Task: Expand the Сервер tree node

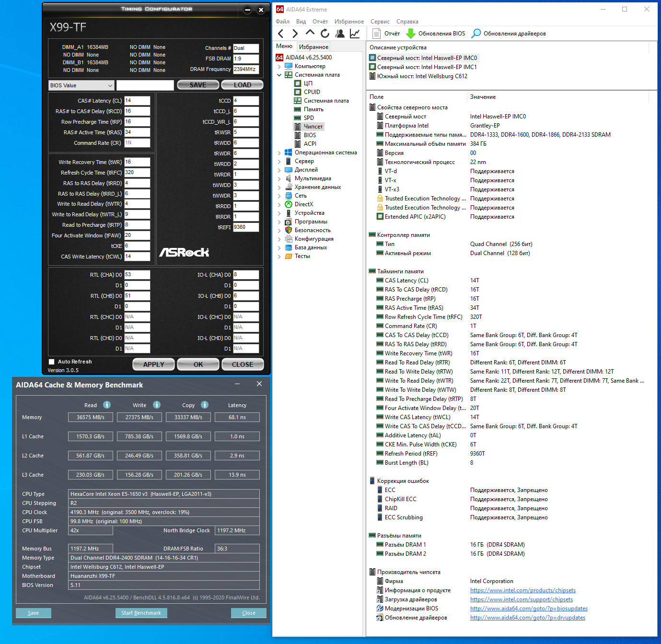Action: tap(279, 161)
